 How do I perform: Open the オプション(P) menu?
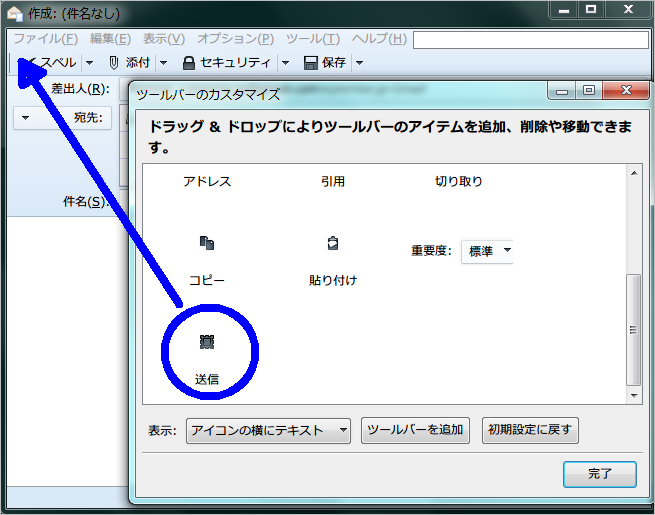235,39
